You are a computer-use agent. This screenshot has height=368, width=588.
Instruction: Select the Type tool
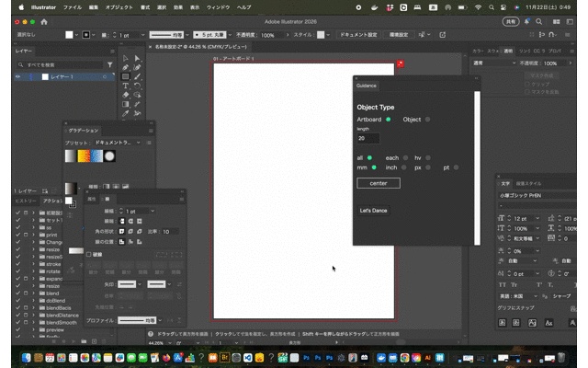126,86
